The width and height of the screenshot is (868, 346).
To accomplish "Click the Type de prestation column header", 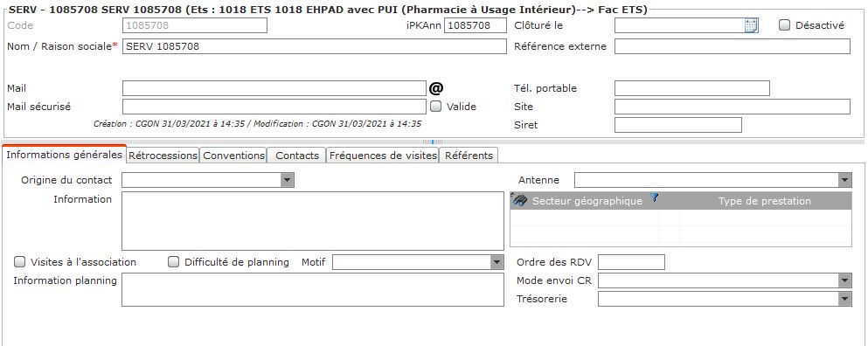I will coord(765,201).
